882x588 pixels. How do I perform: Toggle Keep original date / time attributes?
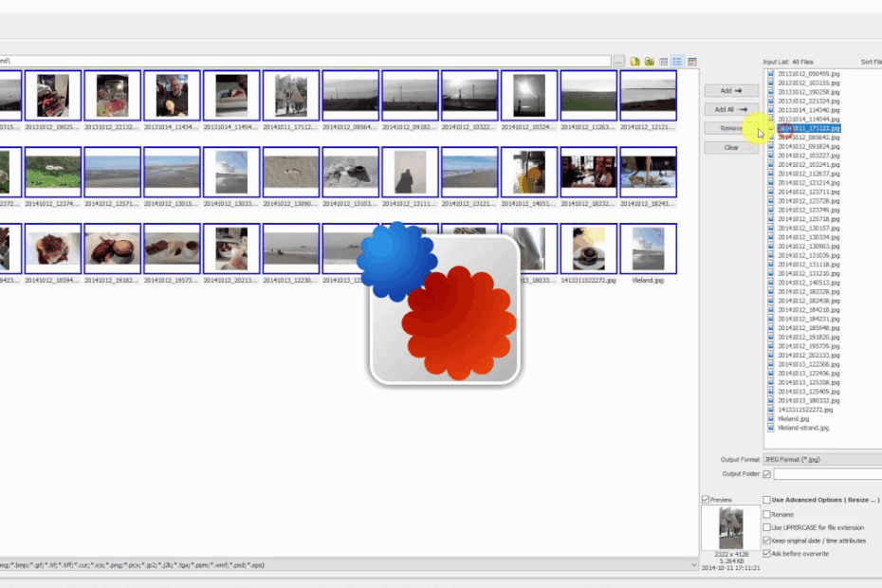(x=767, y=541)
